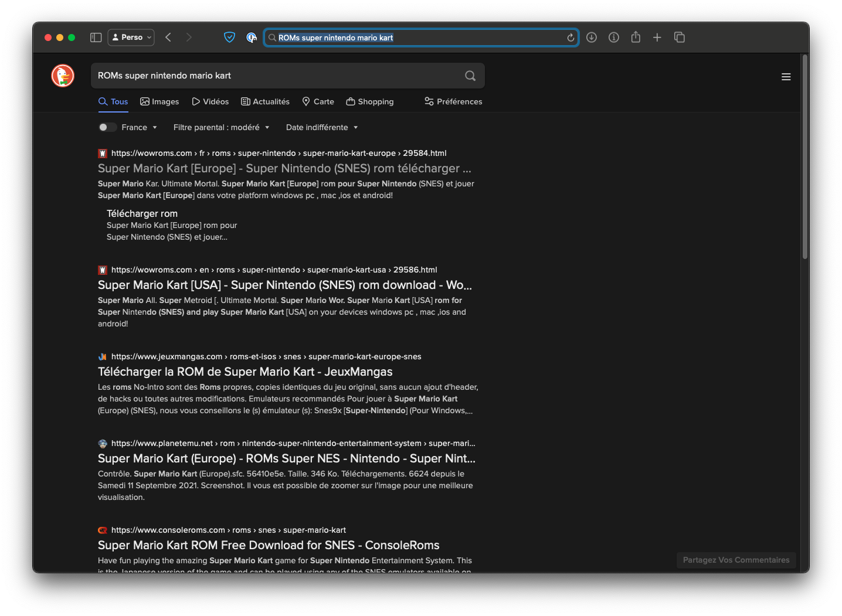This screenshot has width=842, height=616.
Task: Open Super Mario Kart [Europe] rom télécharger result
Action: pyautogui.click(x=284, y=168)
